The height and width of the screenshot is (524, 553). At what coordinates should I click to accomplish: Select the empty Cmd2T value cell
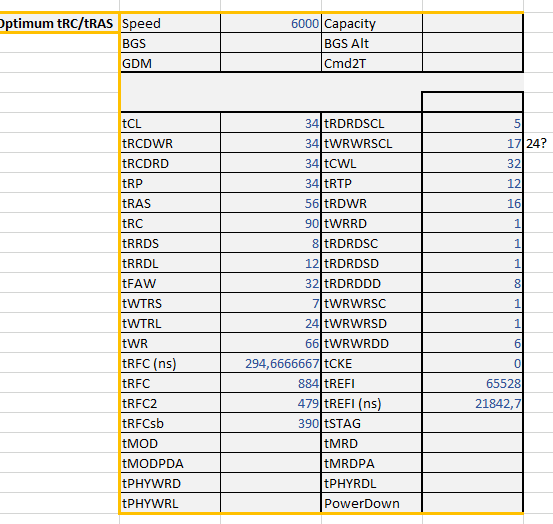[x=472, y=63]
